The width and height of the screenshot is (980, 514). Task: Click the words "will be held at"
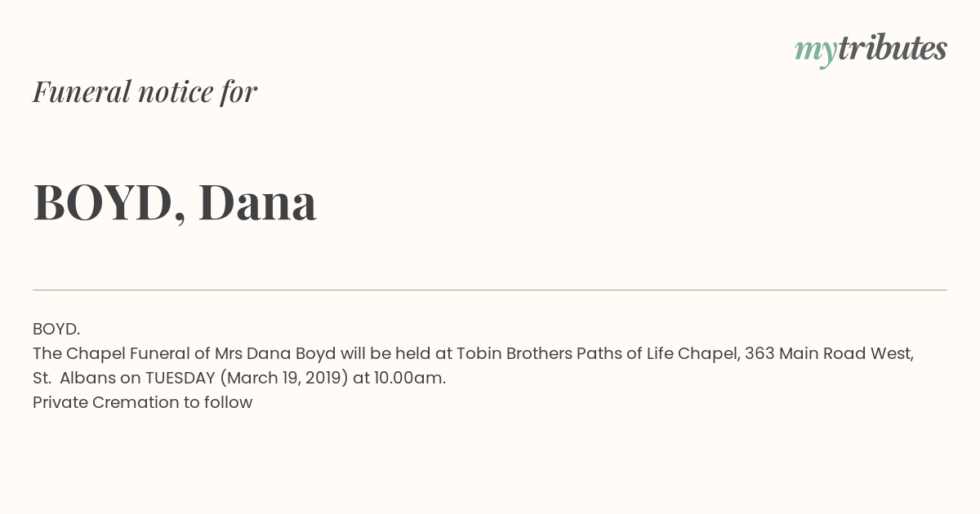(x=396, y=353)
